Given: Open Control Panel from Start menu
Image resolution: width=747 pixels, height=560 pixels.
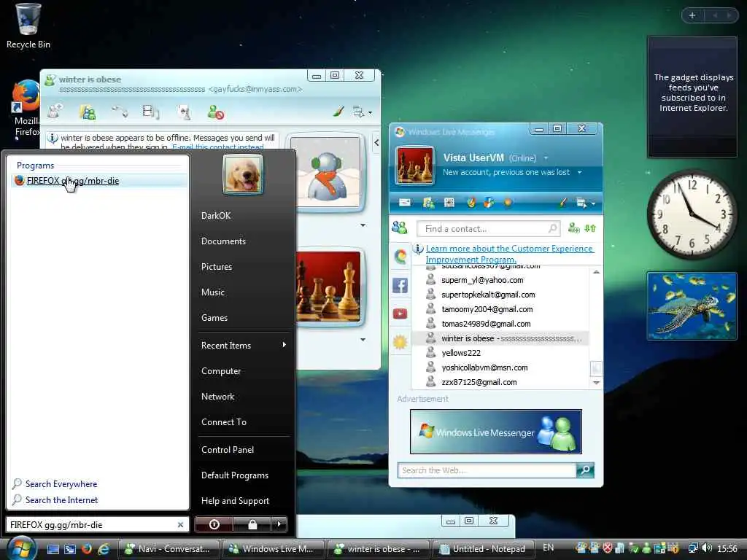Looking at the screenshot, I should click(228, 449).
